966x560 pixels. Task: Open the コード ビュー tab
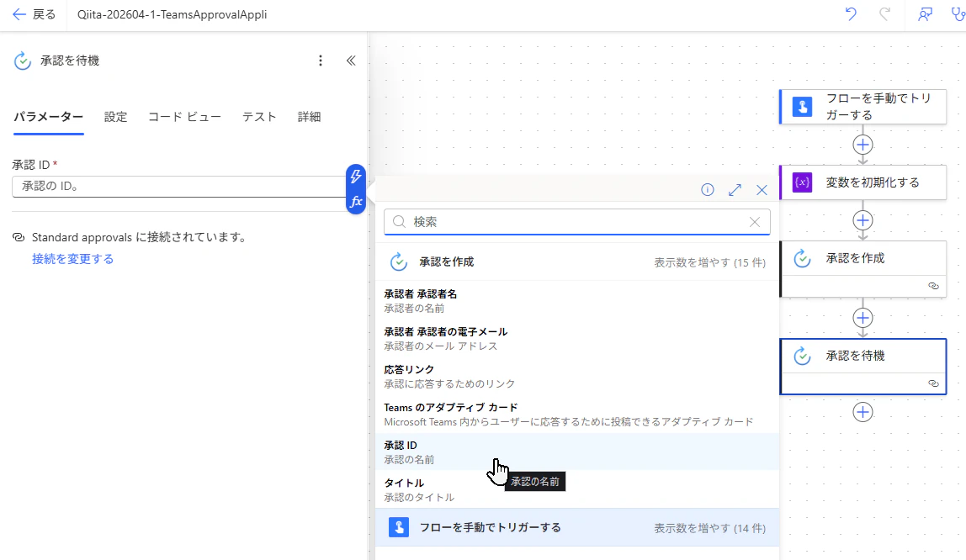point(184,117)
